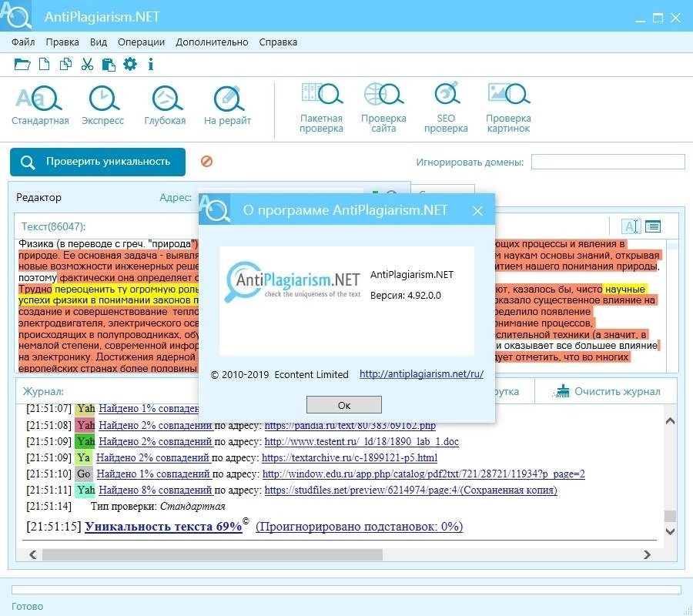Open the Правка menu
This screenshot has width=693, height=616.
tap(62, 42)
